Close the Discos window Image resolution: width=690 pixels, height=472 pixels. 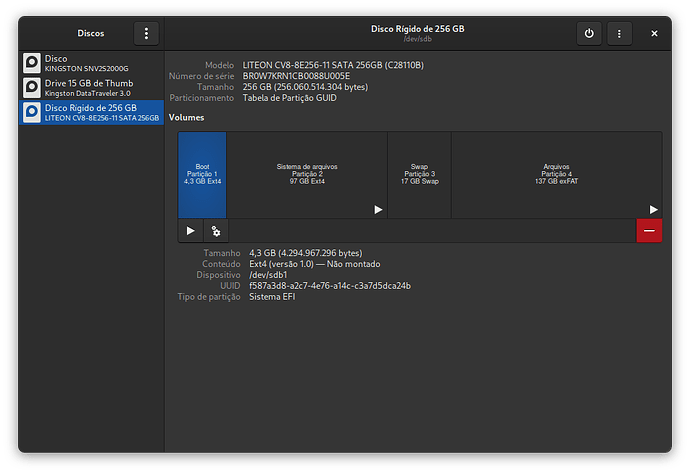[655, 34]
